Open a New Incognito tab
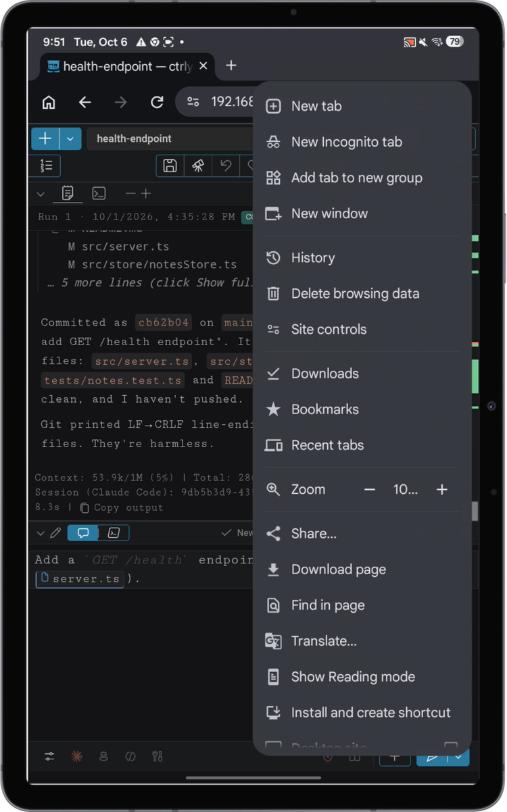The image size is (507, 812). coord(362,142)
